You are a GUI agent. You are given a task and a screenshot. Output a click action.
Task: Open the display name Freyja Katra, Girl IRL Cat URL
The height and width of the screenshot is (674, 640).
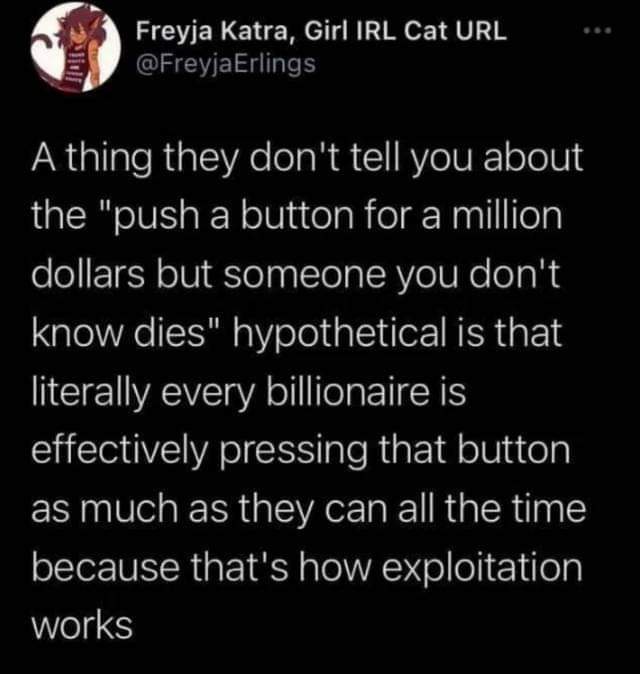(x=322, y=33)
